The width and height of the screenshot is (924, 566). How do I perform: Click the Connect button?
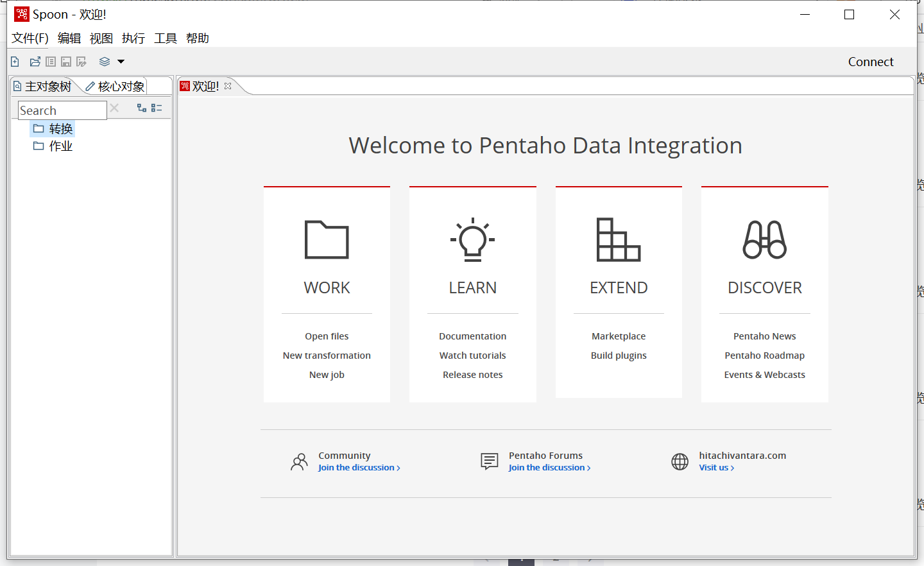(871, 62)
